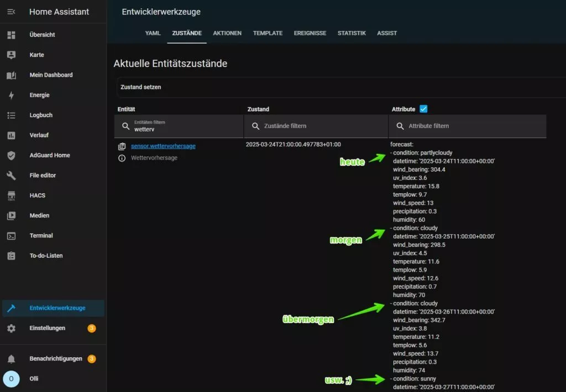
Task: Open Benachrichtigungen notifications panel
Action: 55,359
